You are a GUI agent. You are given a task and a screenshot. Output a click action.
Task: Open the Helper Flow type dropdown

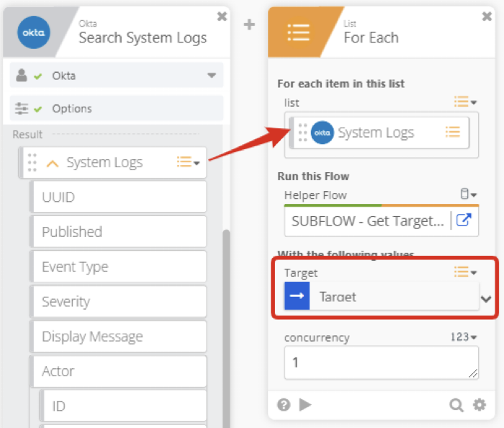coord(469,194)
